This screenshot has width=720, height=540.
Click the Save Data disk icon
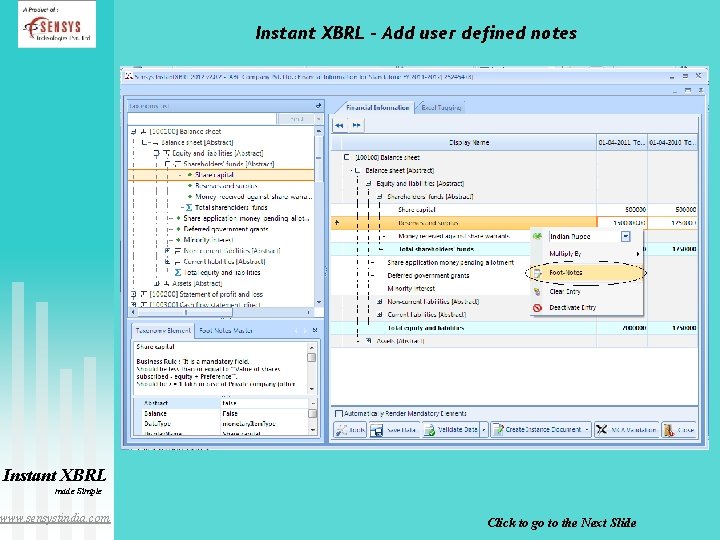point(377,430)
